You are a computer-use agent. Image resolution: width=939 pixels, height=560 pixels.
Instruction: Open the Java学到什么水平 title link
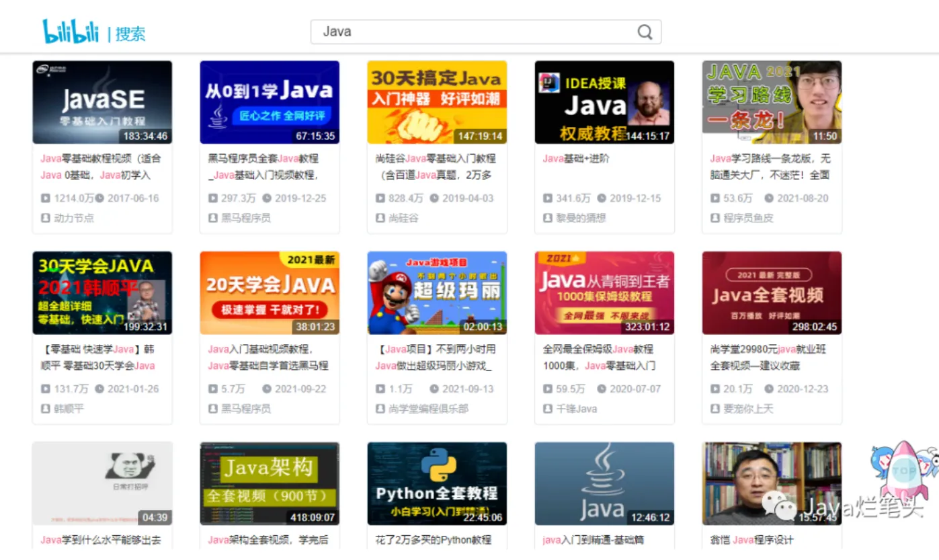pos(101,540)
